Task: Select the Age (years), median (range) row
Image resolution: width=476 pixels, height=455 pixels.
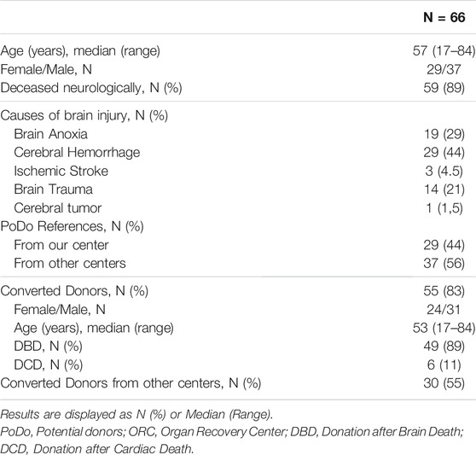Action: pyautogui.click(x=238, y=50)
